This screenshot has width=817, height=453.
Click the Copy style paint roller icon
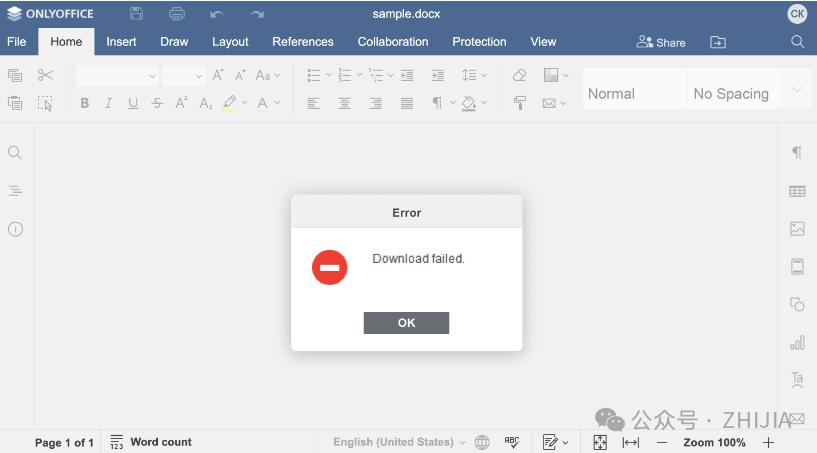tap(519, 103)
